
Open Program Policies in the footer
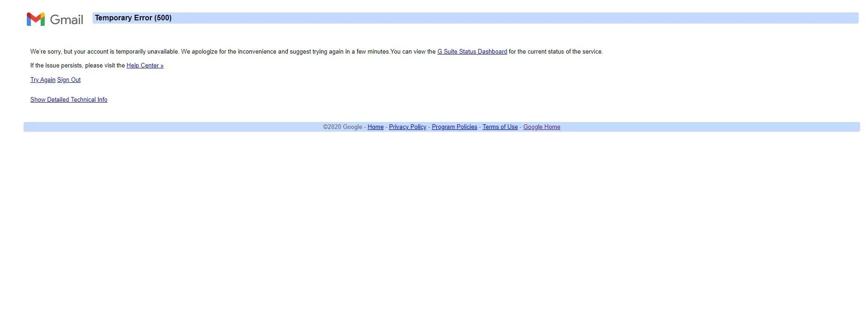tap(454, 127)
